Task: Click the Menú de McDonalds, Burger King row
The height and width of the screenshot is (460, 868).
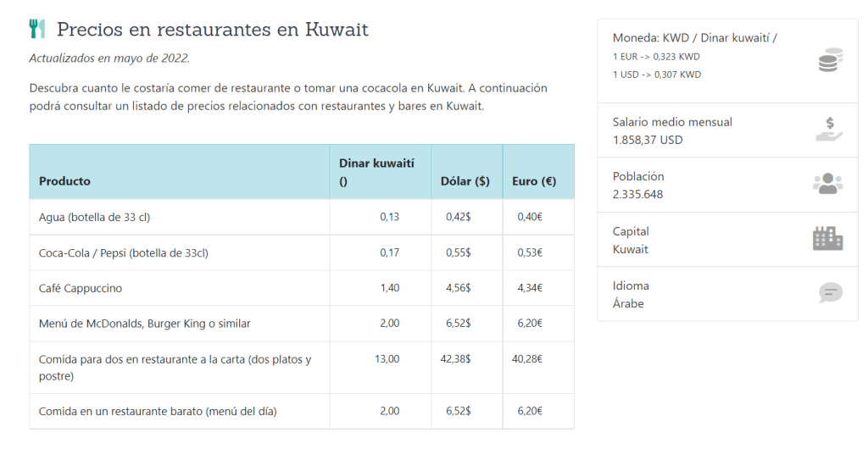Action: pos(145,323)
